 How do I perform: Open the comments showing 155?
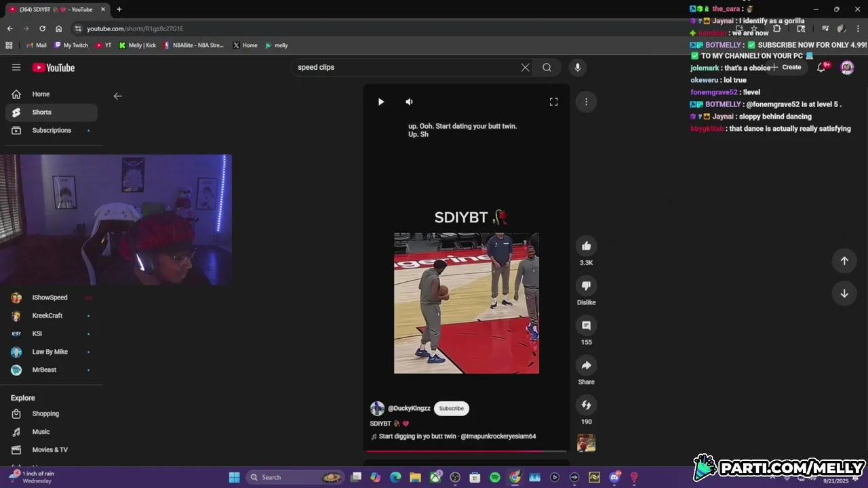pyautogui.click(x=587, y=326)
